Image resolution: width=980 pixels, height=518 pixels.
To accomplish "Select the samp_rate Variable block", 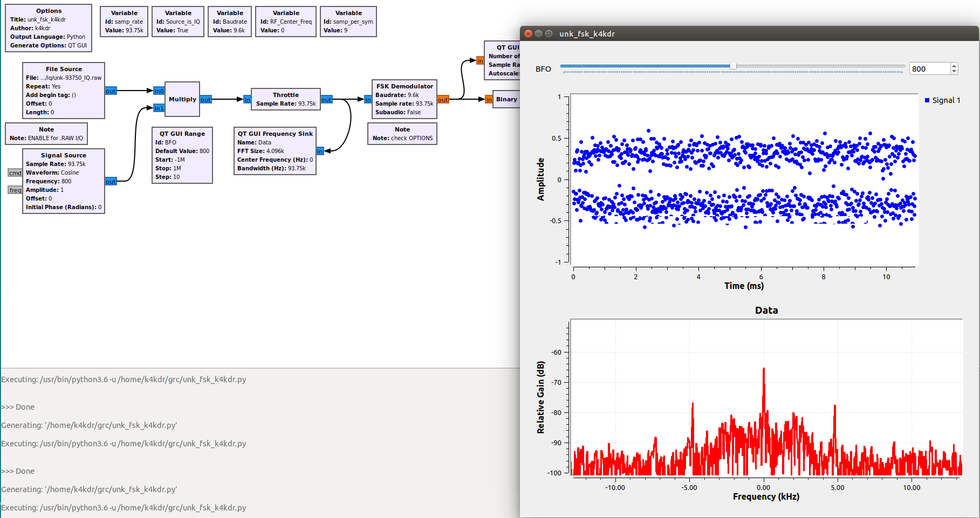I will point(124,22).
